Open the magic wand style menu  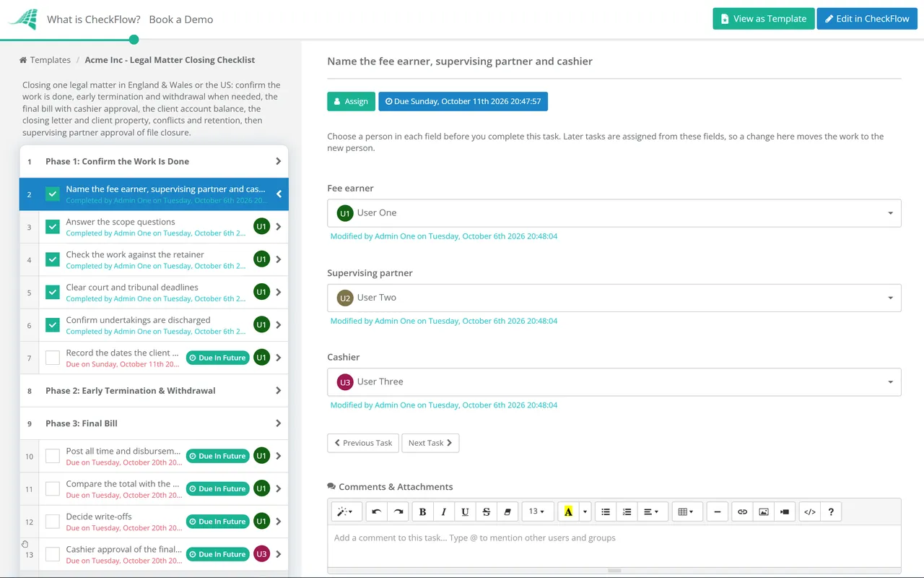coord(346,512)
